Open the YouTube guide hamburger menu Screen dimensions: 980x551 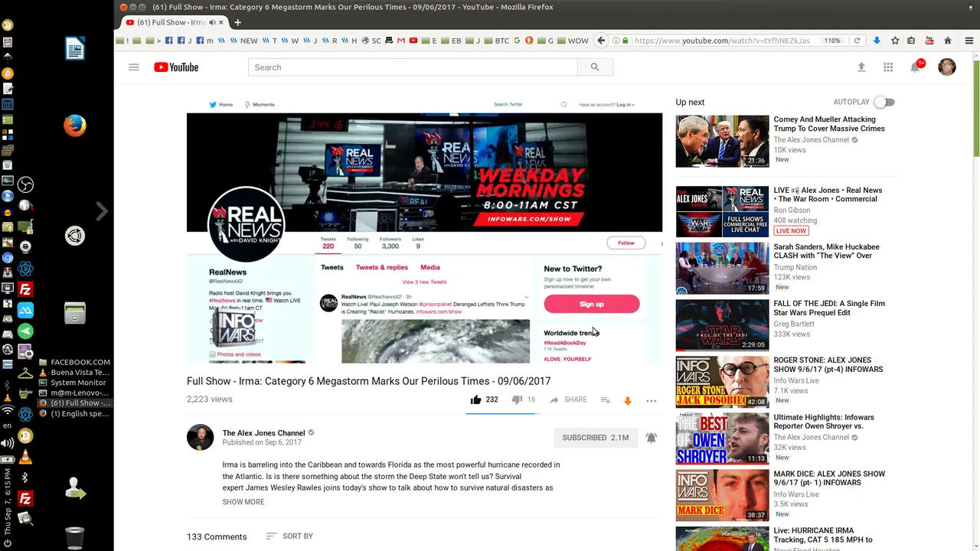point(134,67)
